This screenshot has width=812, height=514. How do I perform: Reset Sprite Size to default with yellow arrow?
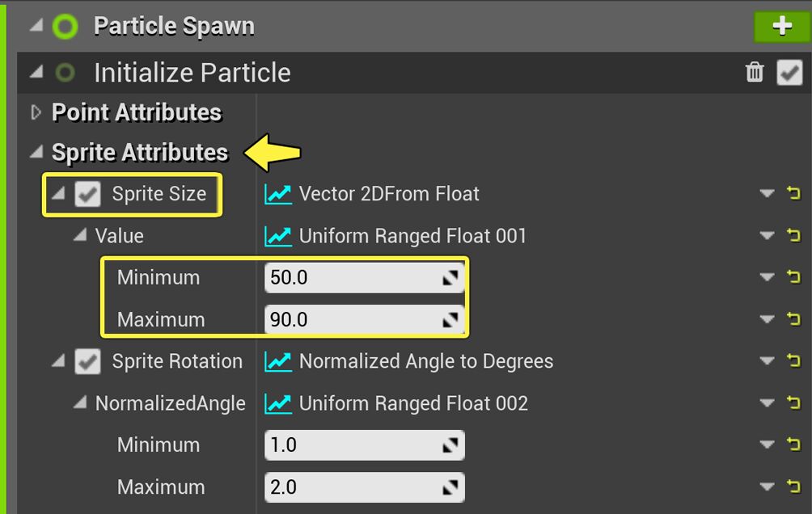pos(793,193)
